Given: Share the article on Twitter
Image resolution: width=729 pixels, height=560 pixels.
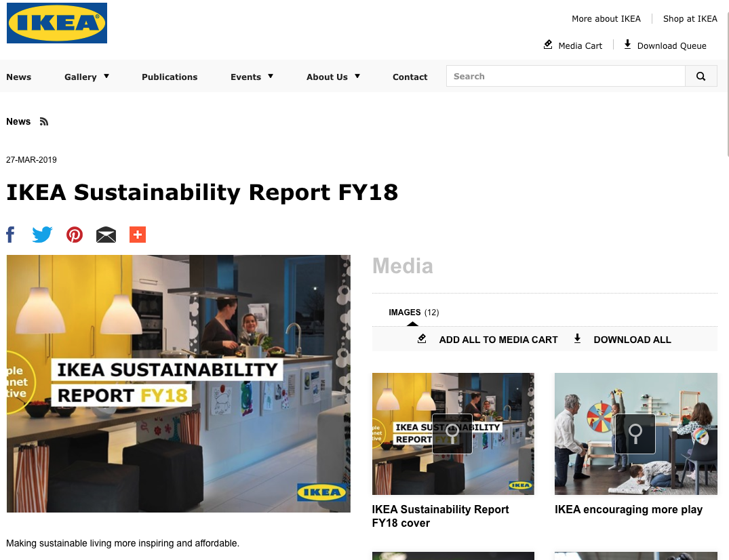Looking at the screenshot, I should 42,234.
